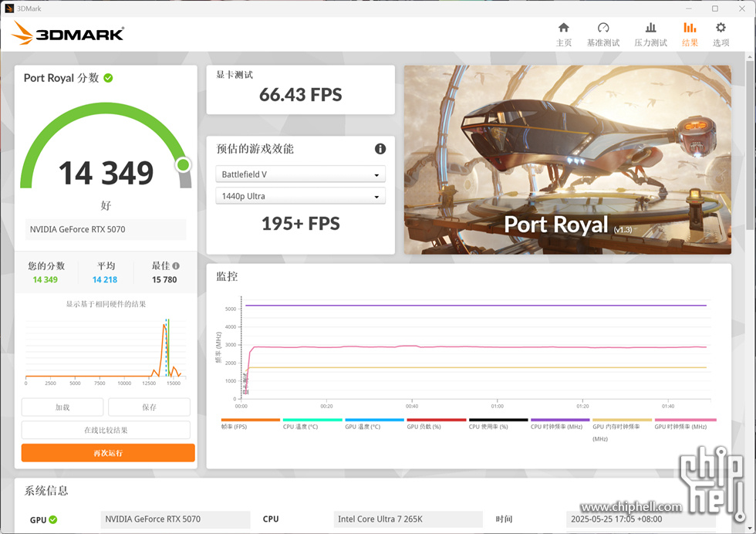Minimize the 3DMark window

point(689,8)
